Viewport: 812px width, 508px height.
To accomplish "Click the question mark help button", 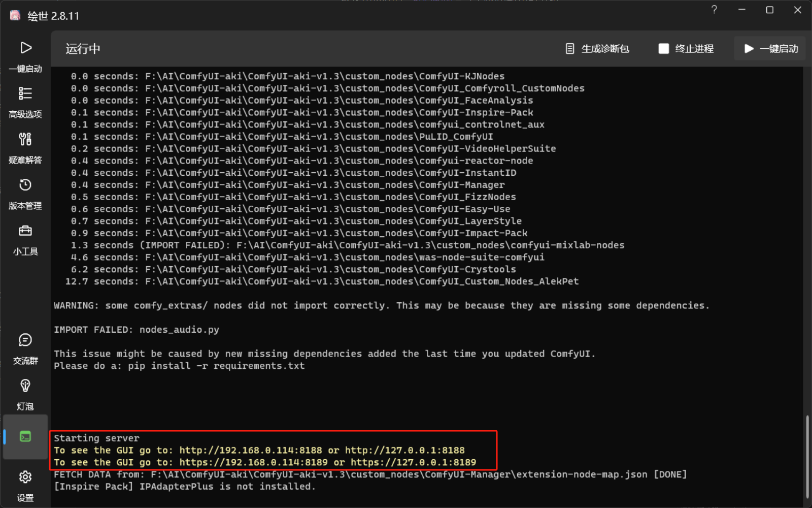I will [x=714, y=10].
